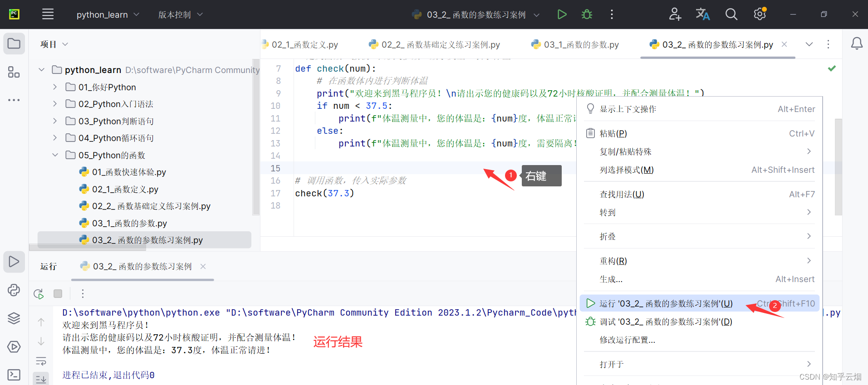Click the green inspection checkmark
868x385 pixels.
point(832,68)
